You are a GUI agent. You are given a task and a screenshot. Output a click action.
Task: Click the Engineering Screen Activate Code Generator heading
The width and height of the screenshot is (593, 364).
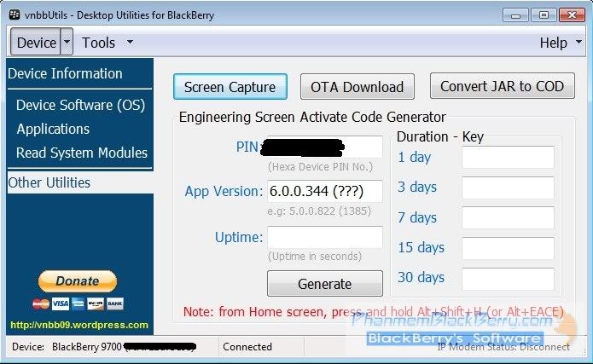[x=312, y=117]
